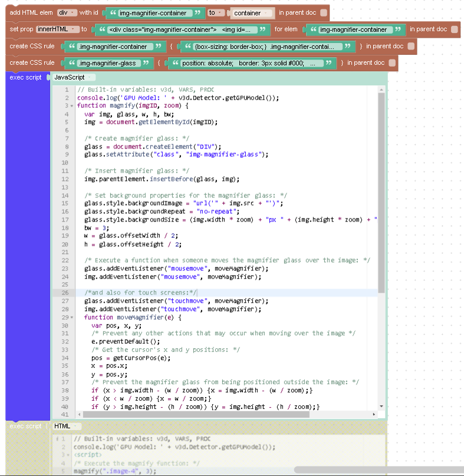Click the 'glass.style.backgroundRepeat' line
Screen dimensions: 464x476
point(162,211)
